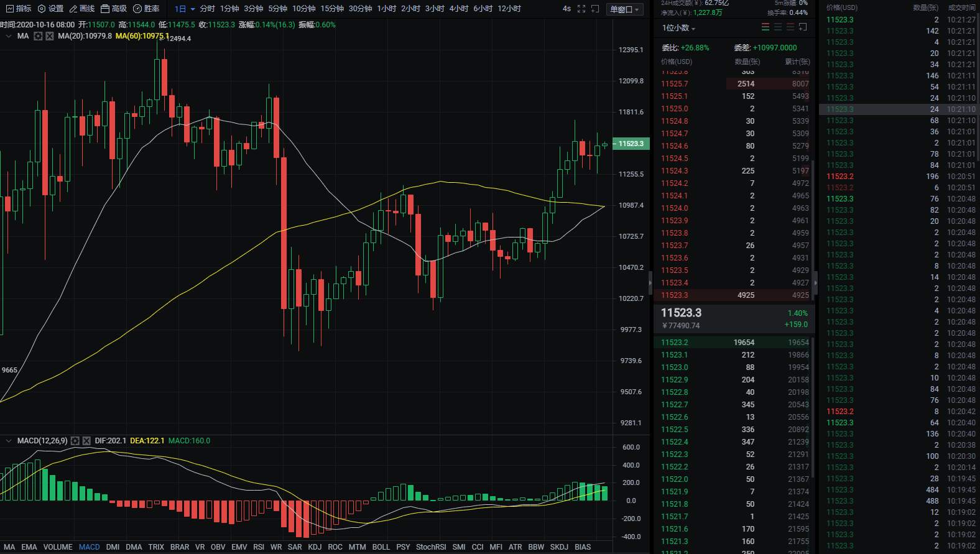Select the 6小时 timeframe
The width and height of the screenshot is (980, 554).
pyautogui.click(x=483, y=9)
